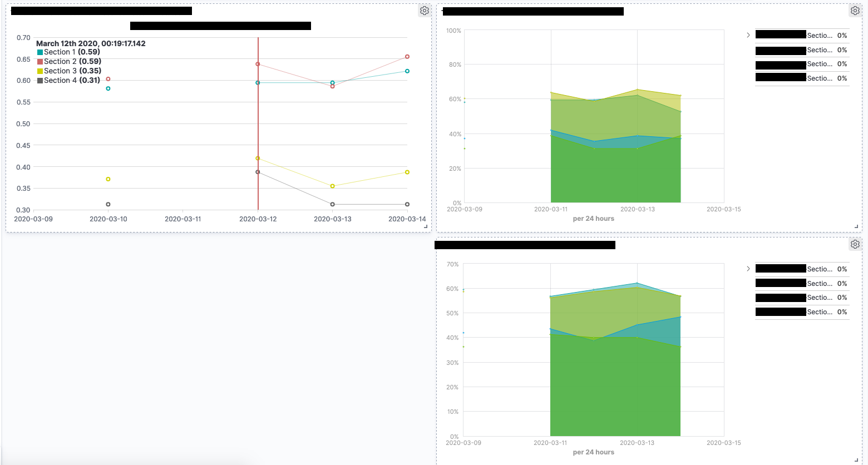Click the Section 2 red legend marker
Viewport: 868px width, 465px height.
coord(40,61)
